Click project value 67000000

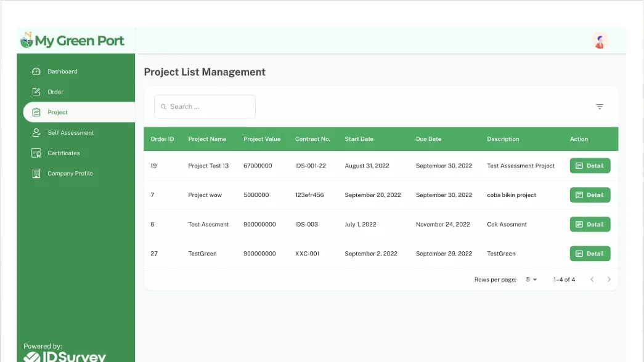[x=258, y=166]
